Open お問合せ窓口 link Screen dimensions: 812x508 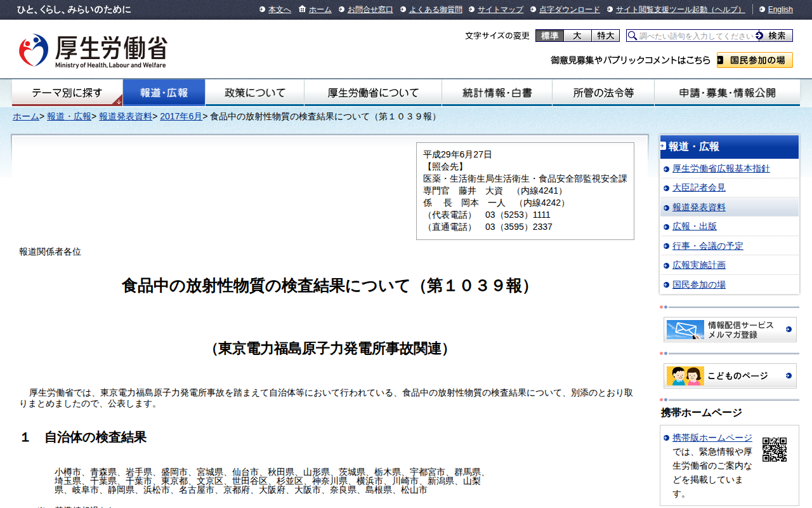tap(370, 10)
